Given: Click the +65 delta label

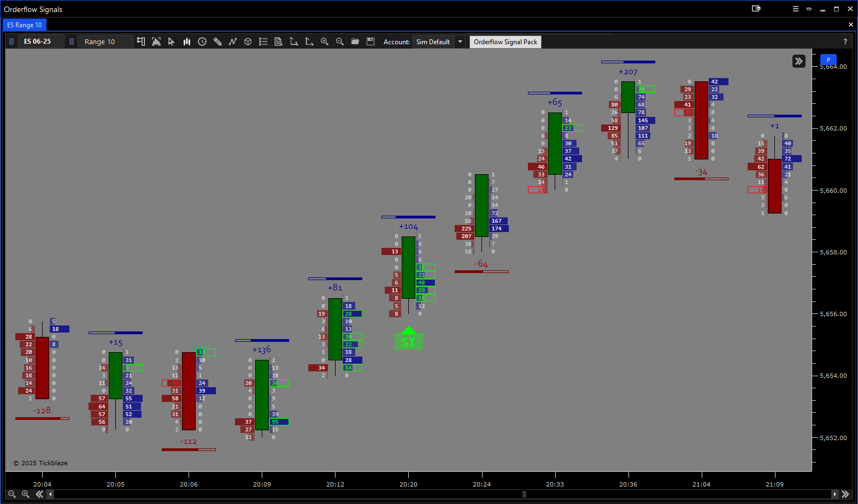Looking at the screenshot, I should tap(555, 103).
